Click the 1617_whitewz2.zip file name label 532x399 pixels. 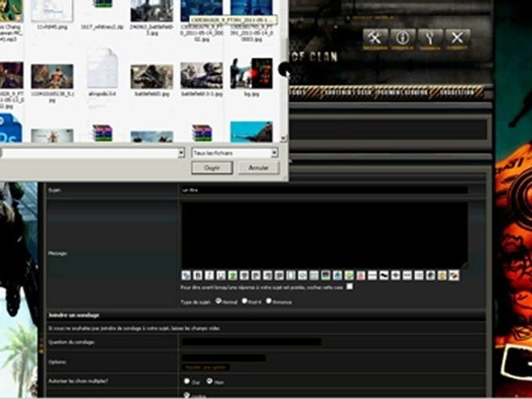pos(102,27)
